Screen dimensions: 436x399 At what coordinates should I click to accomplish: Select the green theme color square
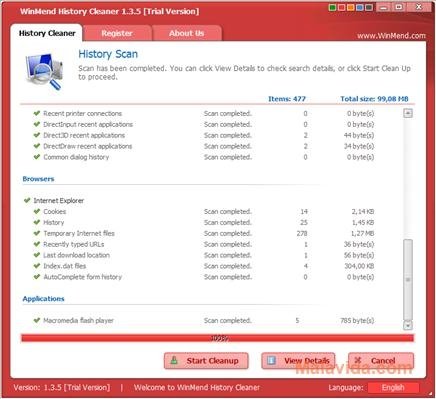click(332, 7)
